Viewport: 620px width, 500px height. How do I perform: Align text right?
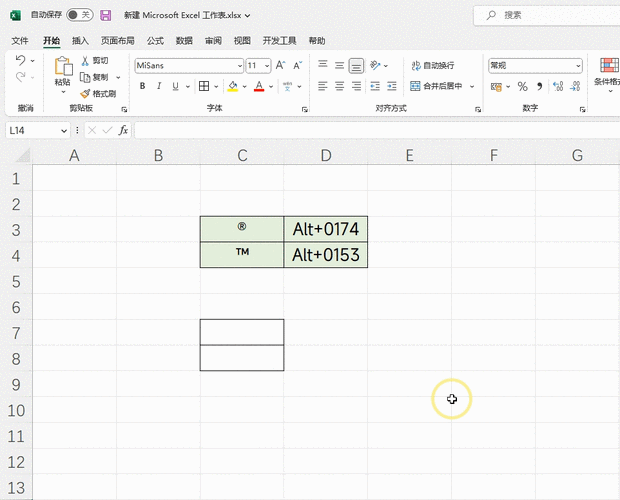(356, 86)
